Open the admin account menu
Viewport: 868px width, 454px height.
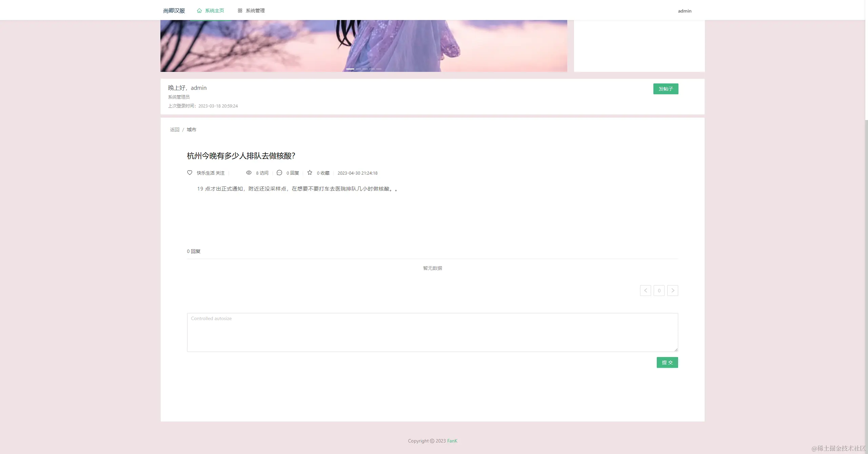pyautogui.click(x=684, y=11)
